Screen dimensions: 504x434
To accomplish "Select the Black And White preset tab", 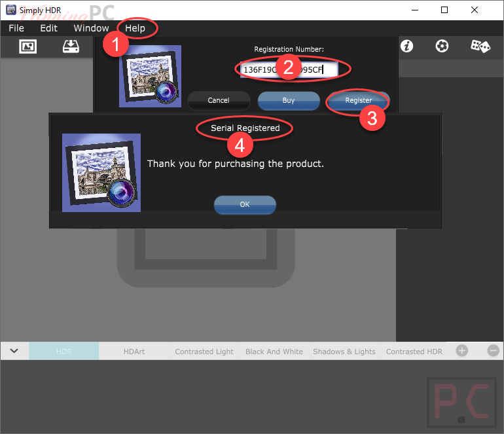I will click(x=274, y=351).
